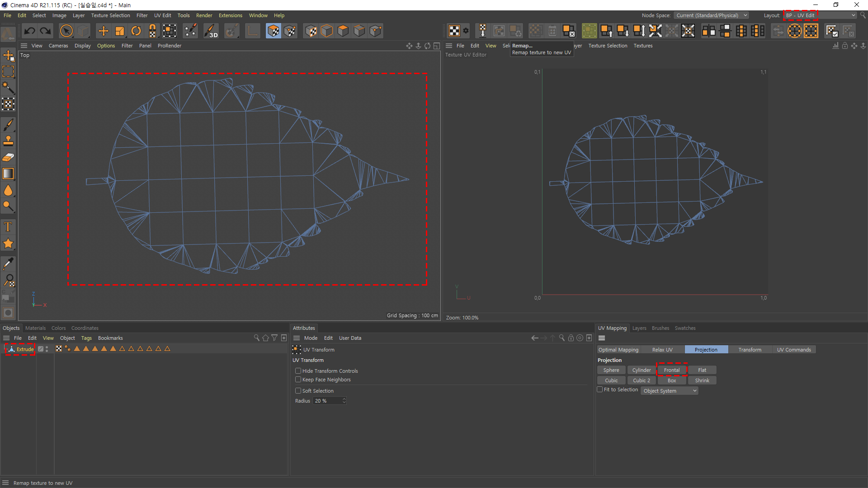Select the Eyedropper tool
Screen dimensions: 868x488
click(8, 263)
